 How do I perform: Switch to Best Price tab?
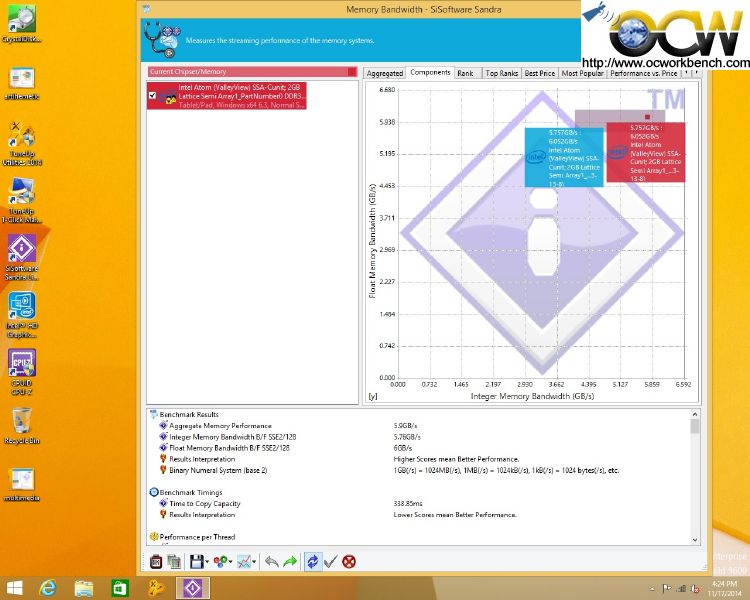(x=540, y=73)
